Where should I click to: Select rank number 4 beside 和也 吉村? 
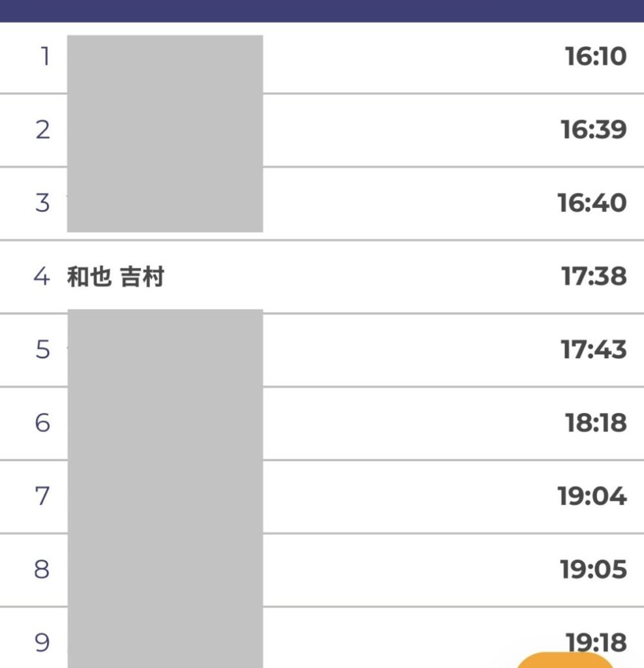[42, 277]
